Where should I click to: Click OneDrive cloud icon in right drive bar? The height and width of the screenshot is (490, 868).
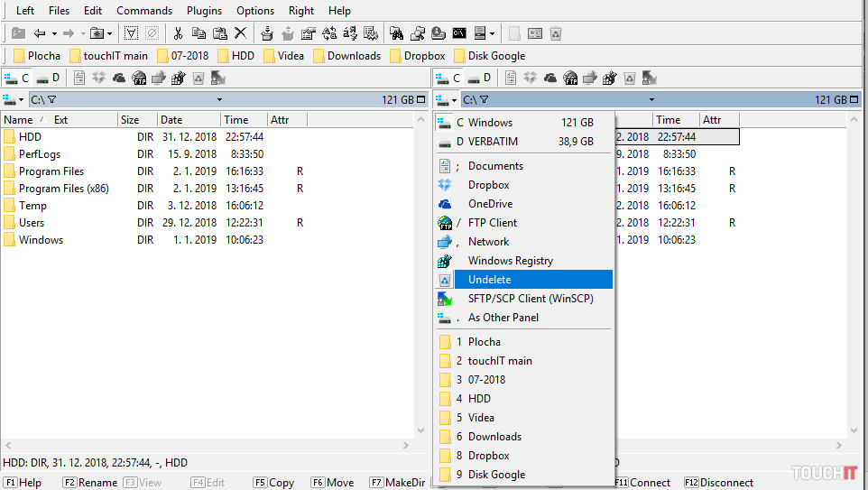[551, 78]
